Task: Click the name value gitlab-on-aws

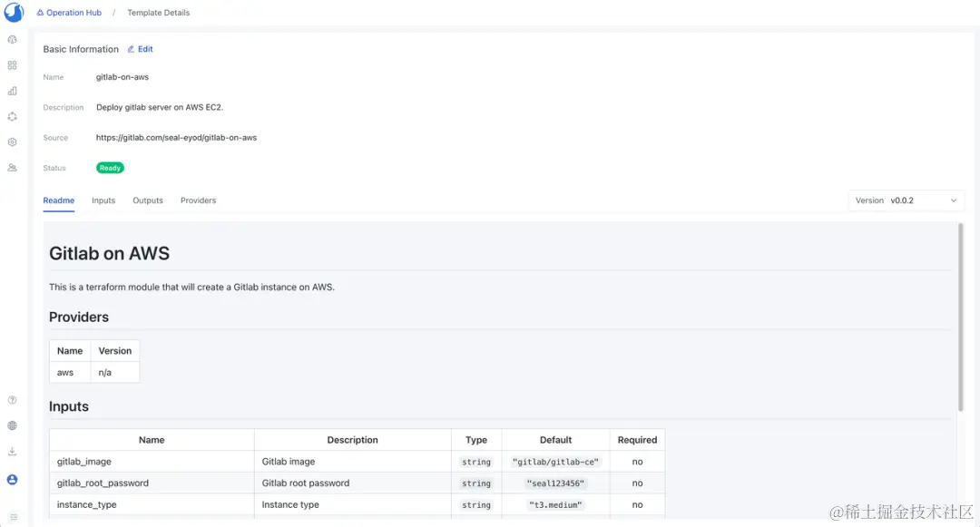Action: pyautogui.click(x=122, y=77)
